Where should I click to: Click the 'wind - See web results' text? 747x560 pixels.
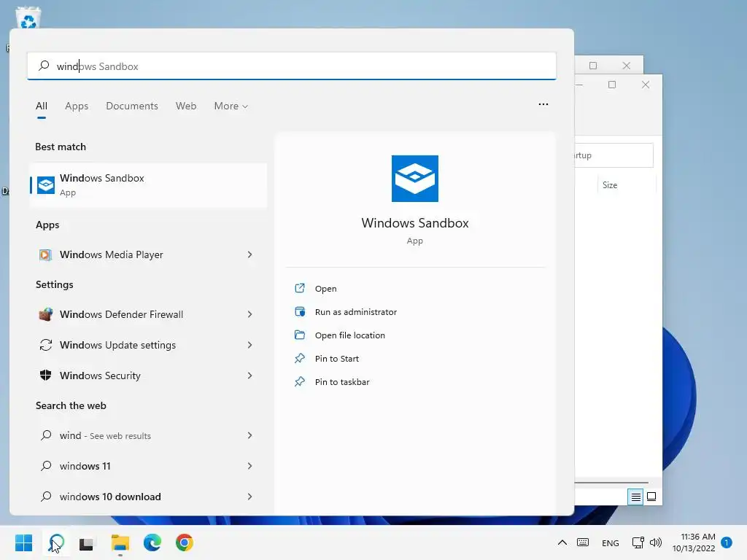(105, 435)
